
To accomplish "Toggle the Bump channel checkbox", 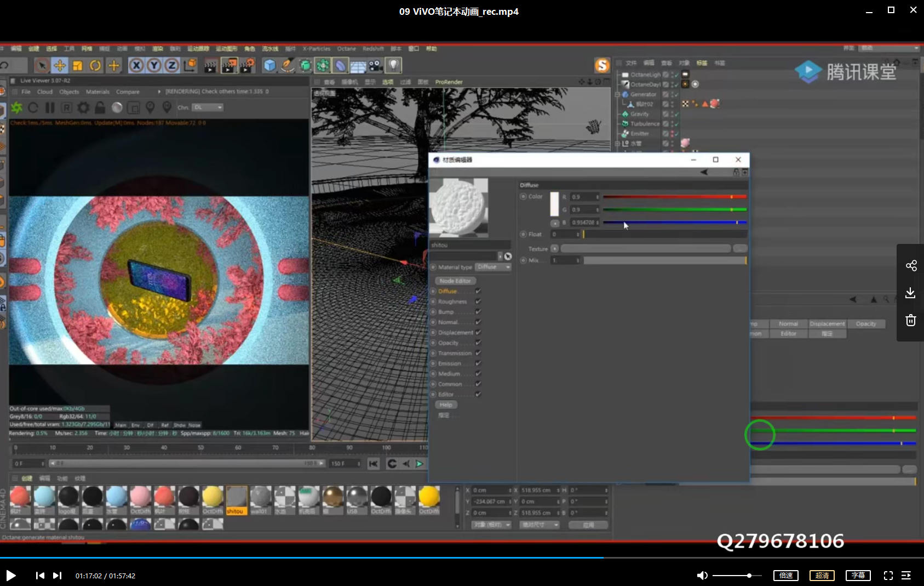I will click(x=478, y=312).
